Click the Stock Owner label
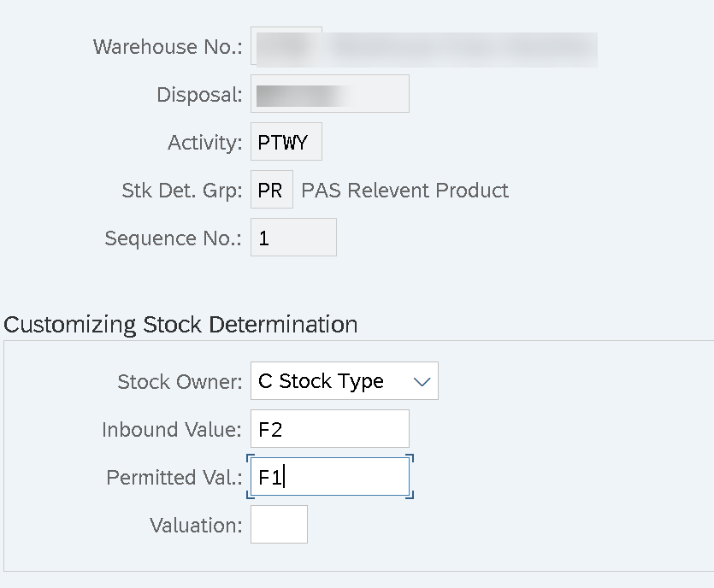This screenshot has height=588, width=714. [180, 381]
